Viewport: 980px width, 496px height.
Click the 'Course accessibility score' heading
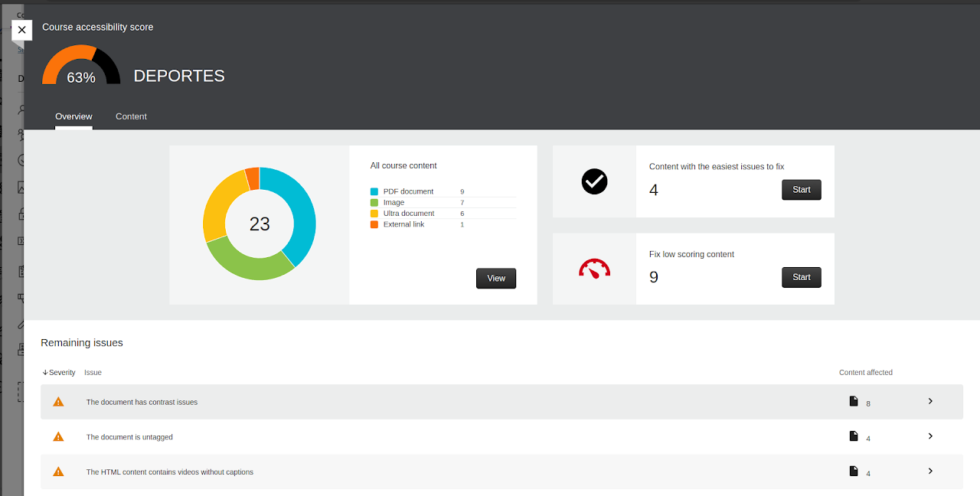(x=97, y=27)
